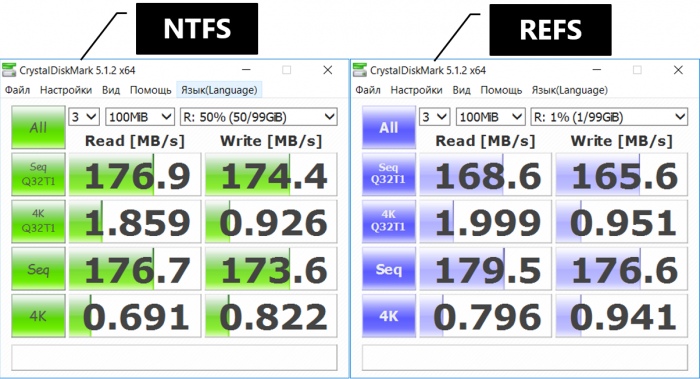The image size is (700, 379).
Task: Click write result 173.6
Action: click(271, 269)
